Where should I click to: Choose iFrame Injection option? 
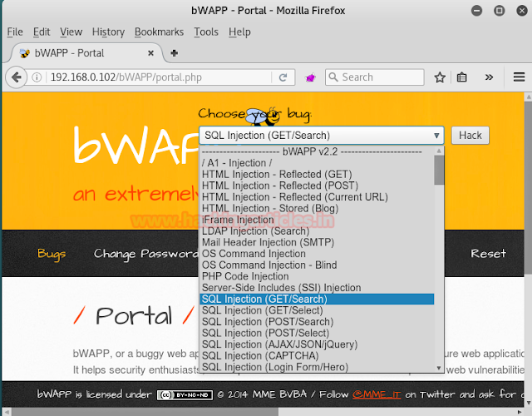pos(316,220)
